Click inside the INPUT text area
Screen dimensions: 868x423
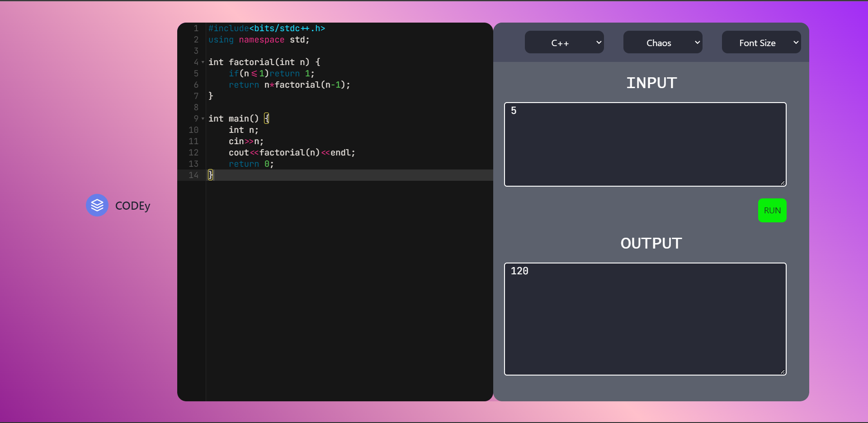click(645, 144)
